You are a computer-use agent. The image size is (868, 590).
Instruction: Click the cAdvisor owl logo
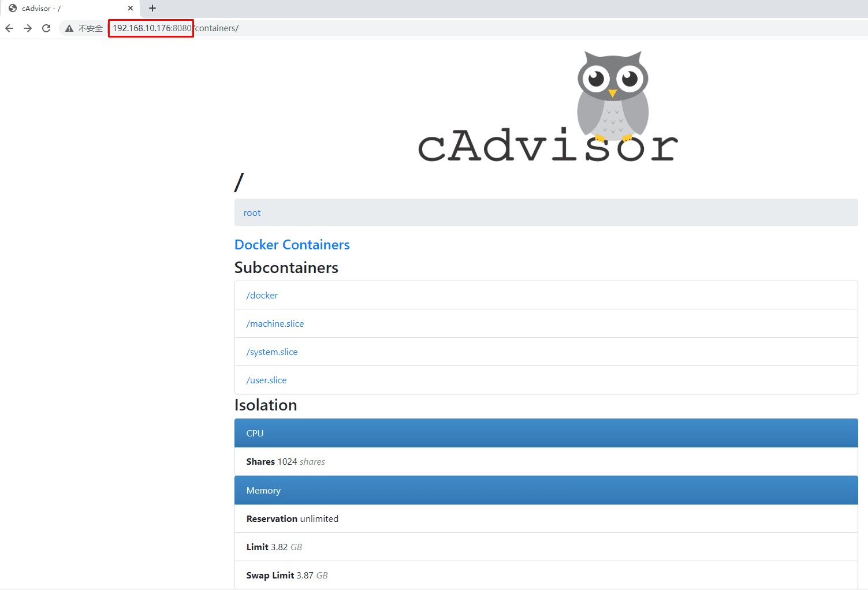pyautogui.click(x=547, y=107)
